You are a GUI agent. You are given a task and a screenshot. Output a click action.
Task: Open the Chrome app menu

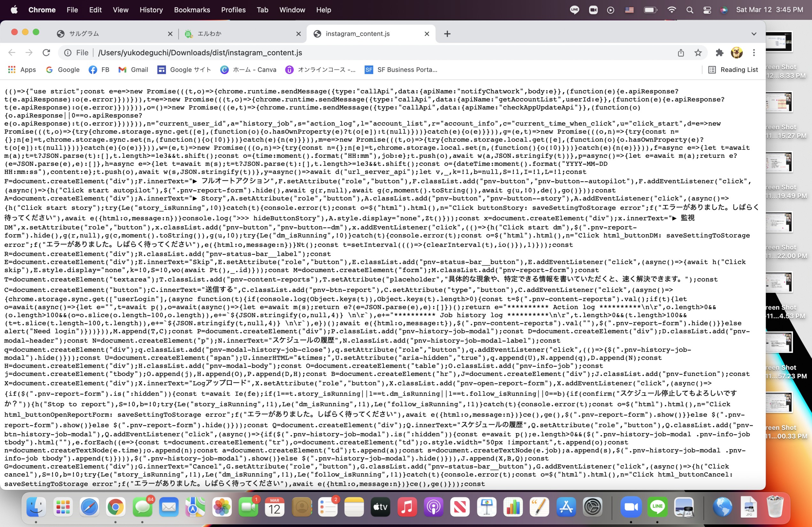point(42,10)
